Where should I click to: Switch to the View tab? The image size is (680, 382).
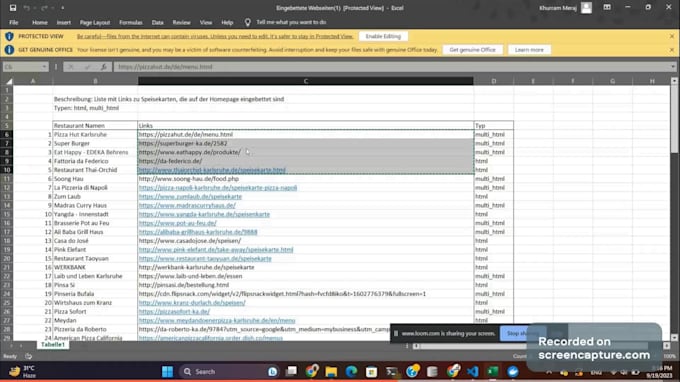pyautogui.click(x=206, y=23)
